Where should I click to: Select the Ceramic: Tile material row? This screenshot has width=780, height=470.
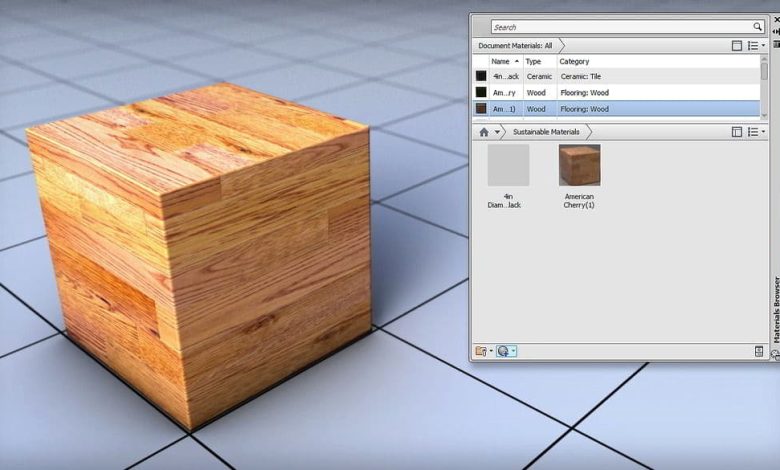coord(616,76)
